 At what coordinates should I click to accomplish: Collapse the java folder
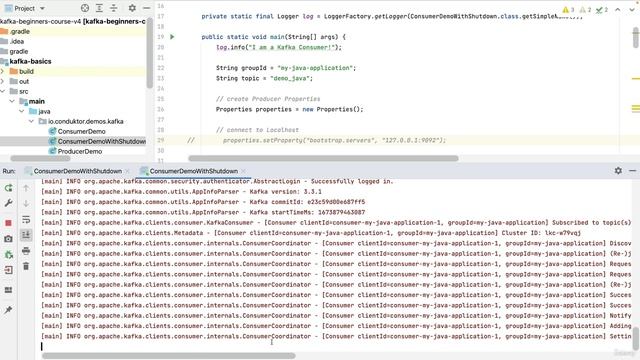coord(22,111)
